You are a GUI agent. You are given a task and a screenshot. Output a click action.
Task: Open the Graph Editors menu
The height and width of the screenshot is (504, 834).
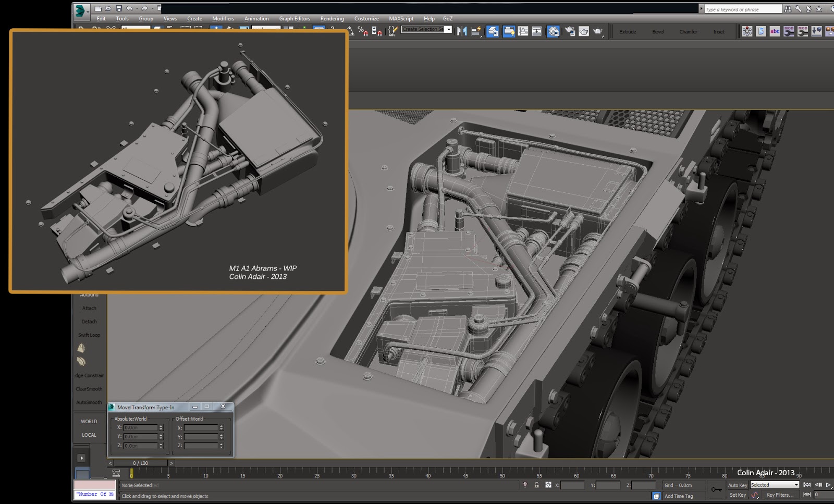tap(295, 19)
